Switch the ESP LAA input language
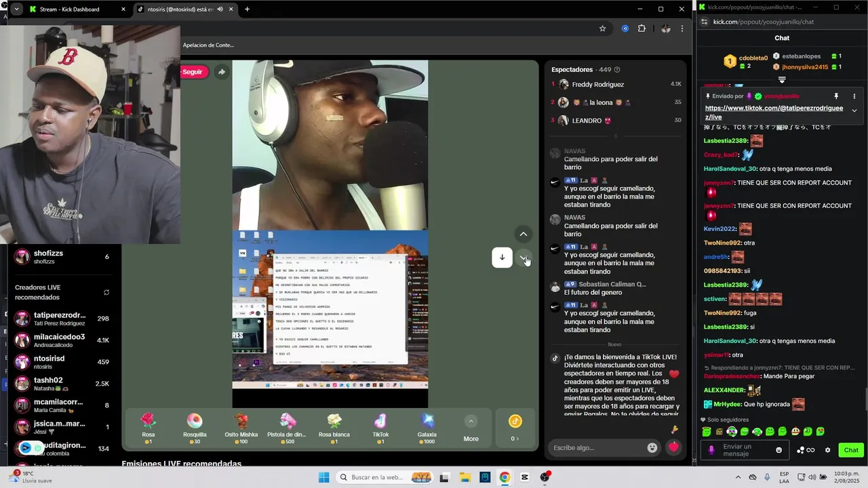The height and width of the screenshot is (488, 868). [784, 477]
